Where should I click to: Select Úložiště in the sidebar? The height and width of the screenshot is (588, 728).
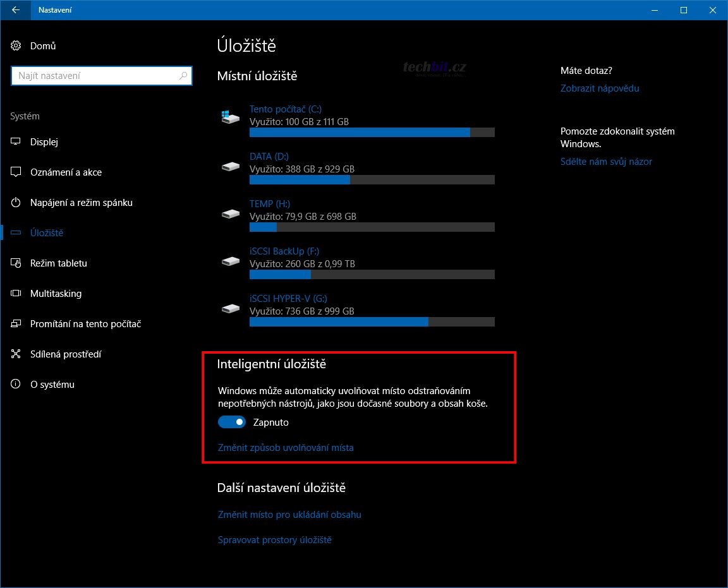[46, 232]
